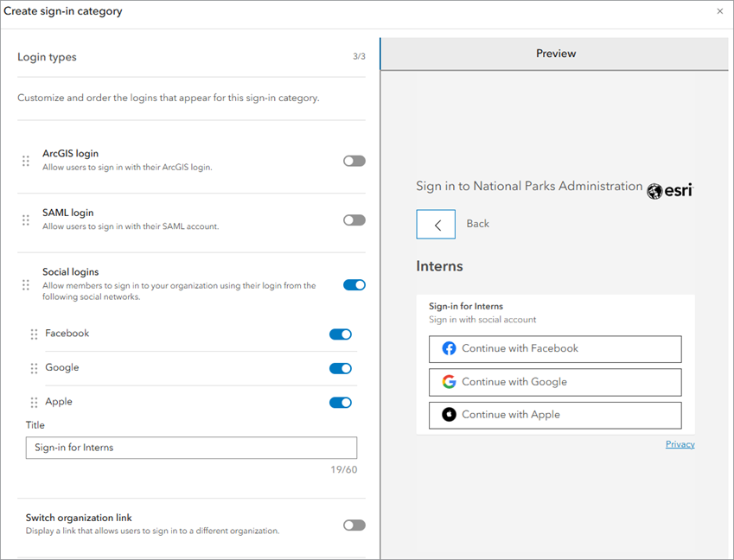Click the drag handle beside SAML login

pyautogui.click(x=25, y=220)
